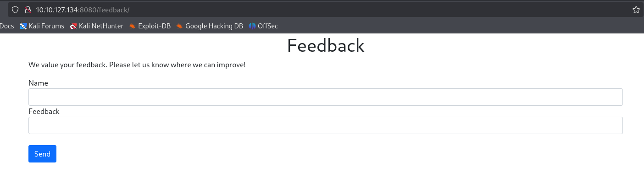The height and width of the screenshot is (184, 644).
Task: Open the 'Kali Forums' bookmark text
Action: (x=46, y=26)
